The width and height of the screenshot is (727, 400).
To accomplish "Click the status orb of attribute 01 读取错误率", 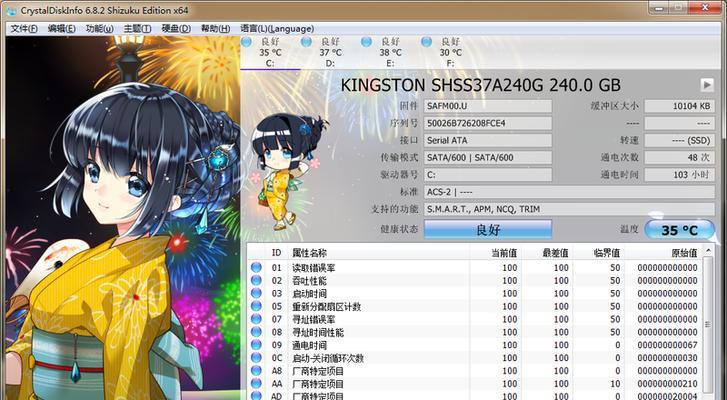I will (x=256, y=267).
